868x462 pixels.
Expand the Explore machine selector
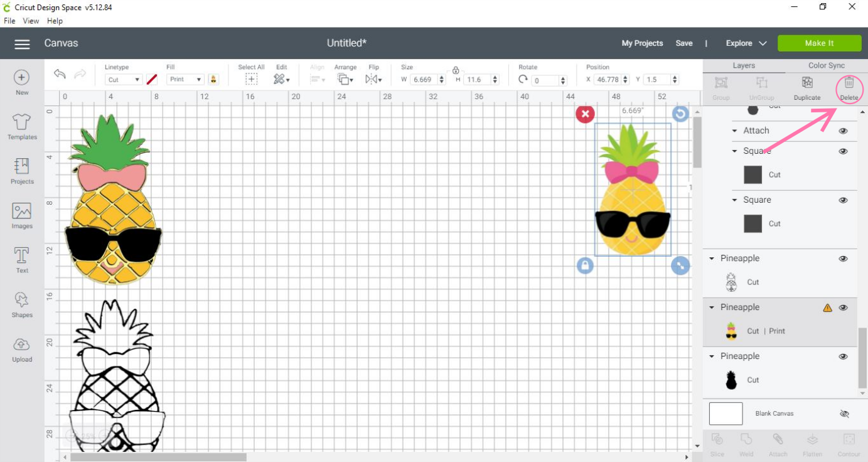(x=746, y=43)
